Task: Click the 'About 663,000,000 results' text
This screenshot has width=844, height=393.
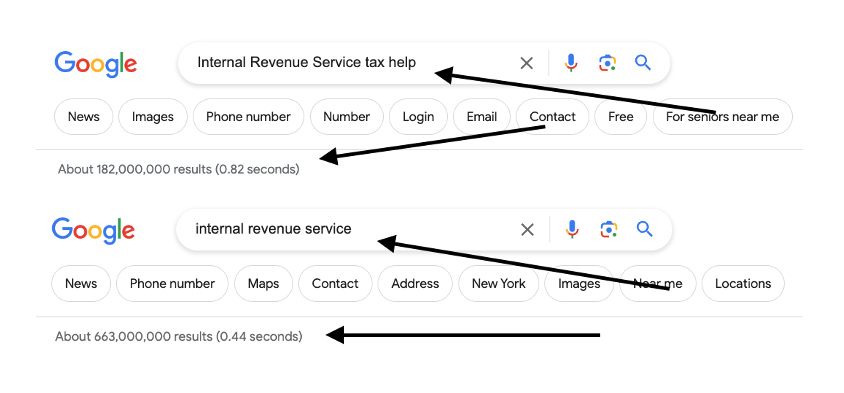Action: (179, 336)
